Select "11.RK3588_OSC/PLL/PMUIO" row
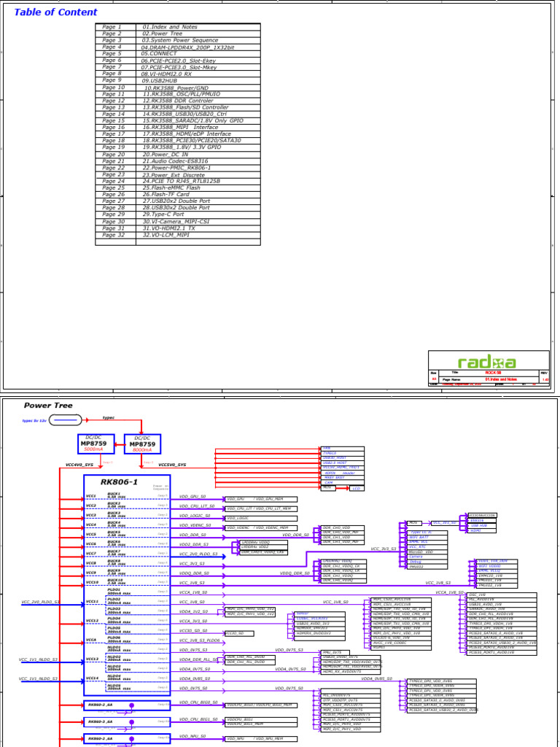This screenshot has height=747, width=560. point(178,94)
